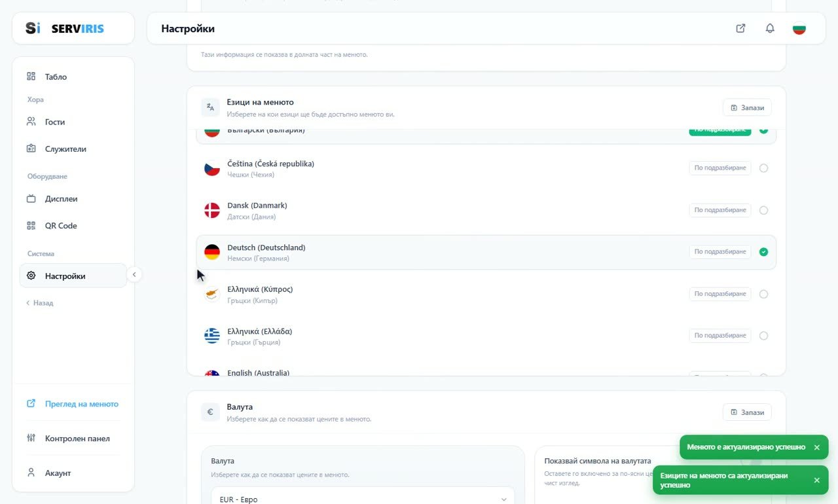This screenshot has height=504, width=838.
Task: Click the QR Code icon in sidebar
Action: [31, 226]
